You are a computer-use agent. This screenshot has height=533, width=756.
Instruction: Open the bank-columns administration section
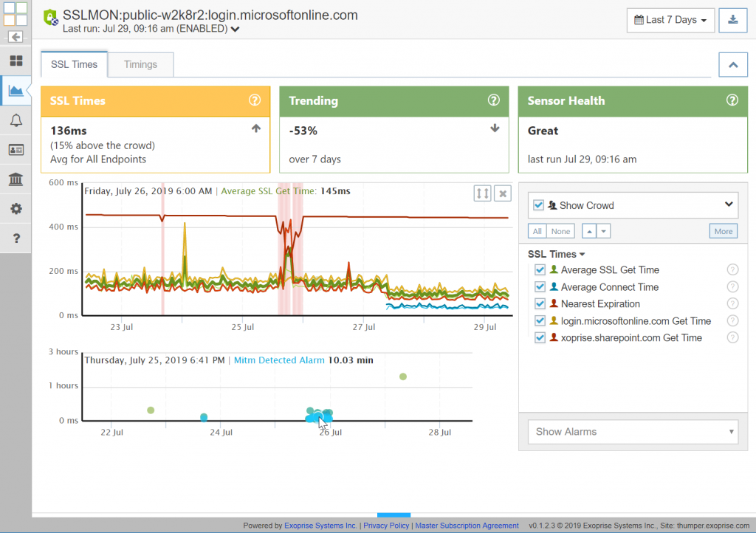point(16,179)
